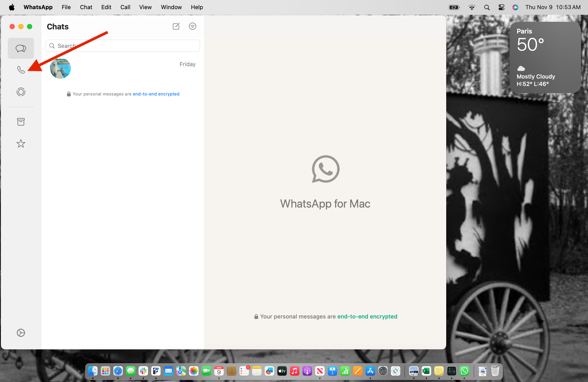
Task: Open the Call menu
Action: 125,7
